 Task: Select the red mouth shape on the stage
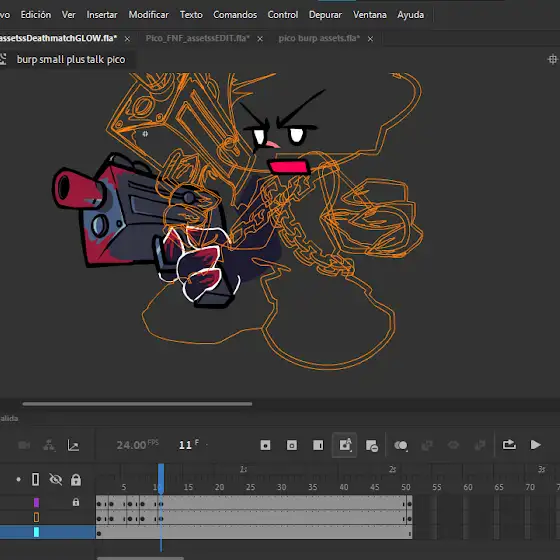point(289,167)
